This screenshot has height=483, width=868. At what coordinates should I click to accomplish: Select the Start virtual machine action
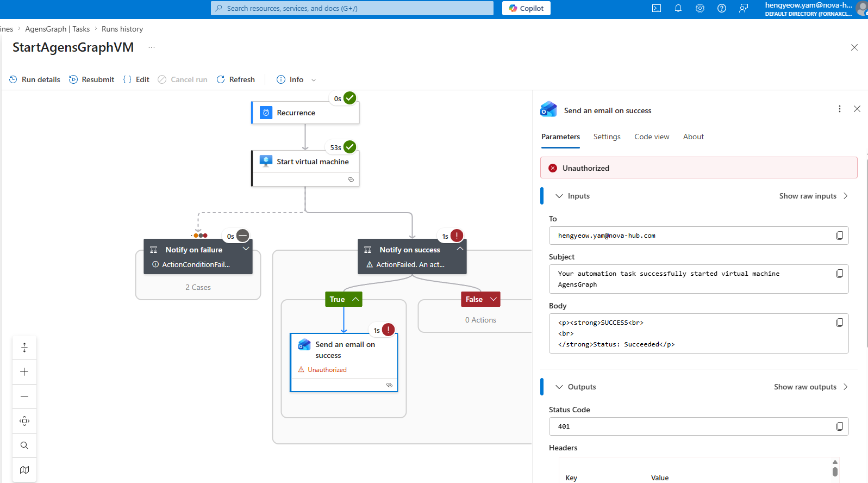tap(305, 168)
